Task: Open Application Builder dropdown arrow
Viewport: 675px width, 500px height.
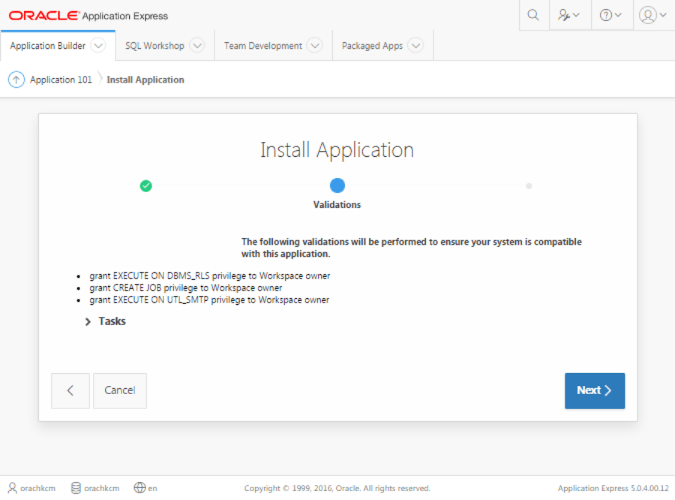Action: pyautogui.click(x=98, y=45)
